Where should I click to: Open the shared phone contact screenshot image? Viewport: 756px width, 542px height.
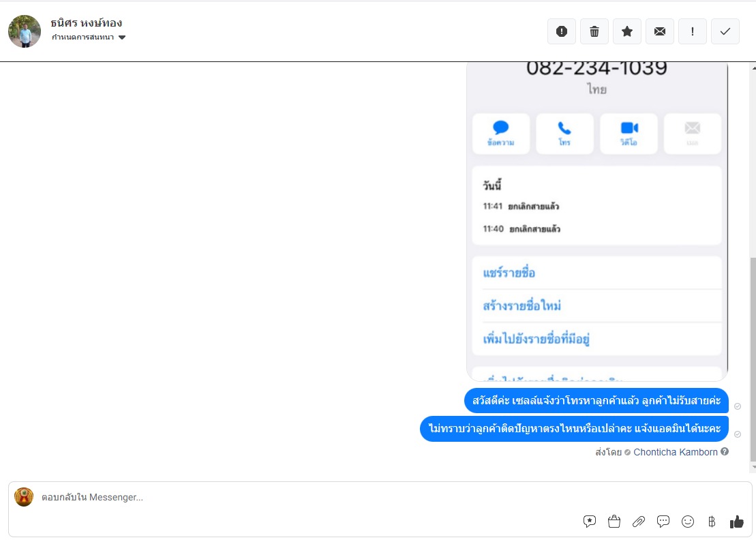597,222
